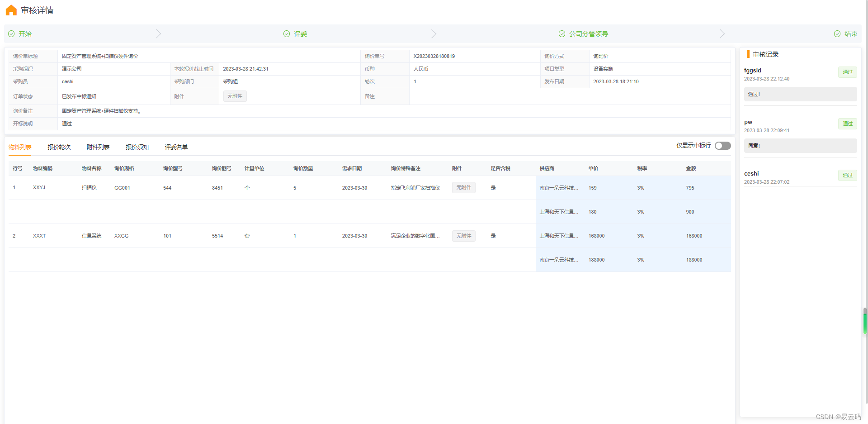Click chevron arrow after 公司分管领导 step

click(722, 34)
